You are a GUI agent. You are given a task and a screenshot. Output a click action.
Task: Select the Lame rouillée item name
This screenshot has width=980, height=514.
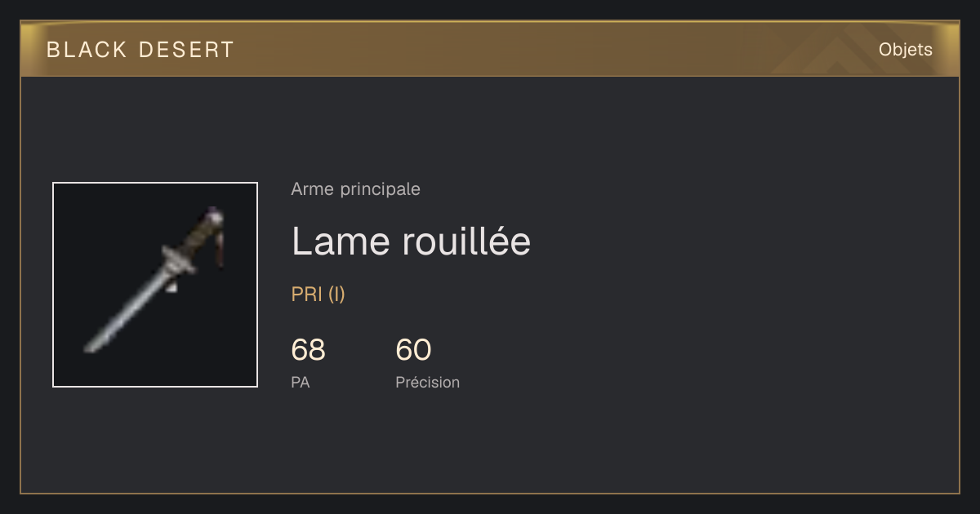tap(411, 241)
